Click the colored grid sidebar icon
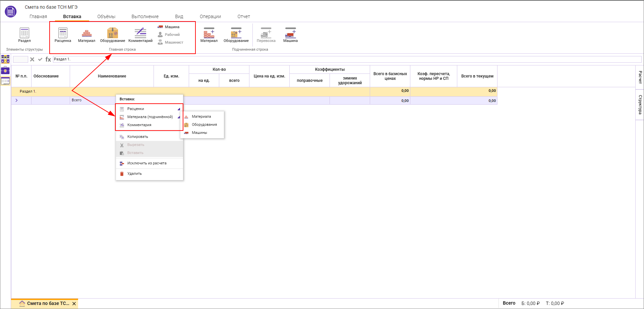644x309 pixels. pos(5,59)
